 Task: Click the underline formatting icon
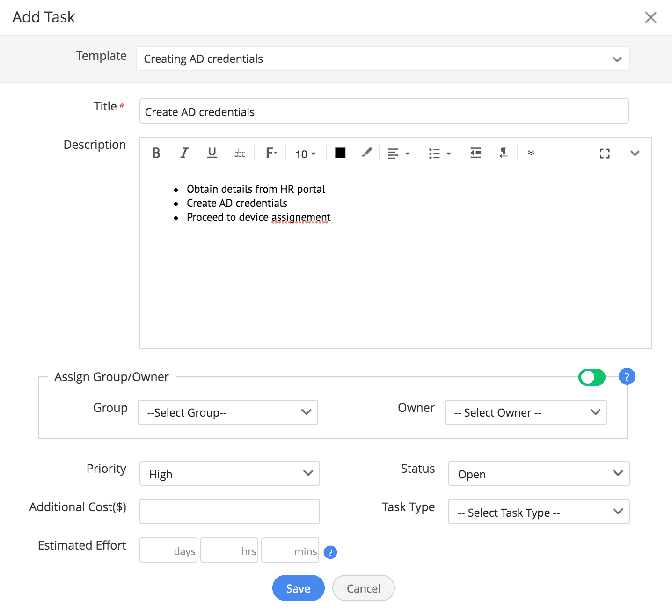212,153
